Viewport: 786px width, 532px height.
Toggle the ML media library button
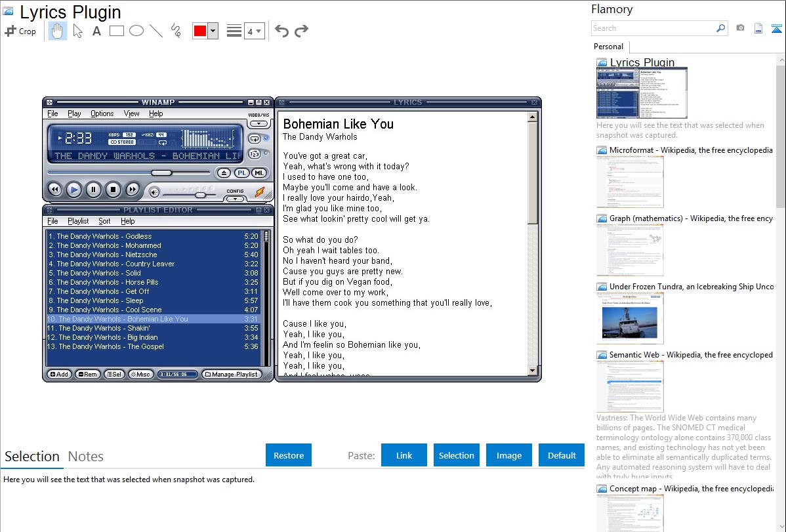coord(259,173)
